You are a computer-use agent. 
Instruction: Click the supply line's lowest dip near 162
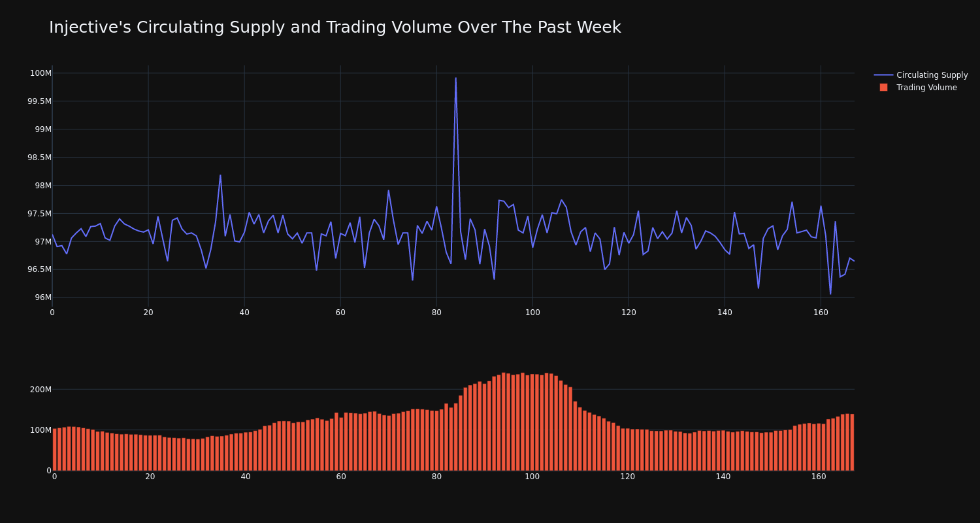[x=830, y=294]
